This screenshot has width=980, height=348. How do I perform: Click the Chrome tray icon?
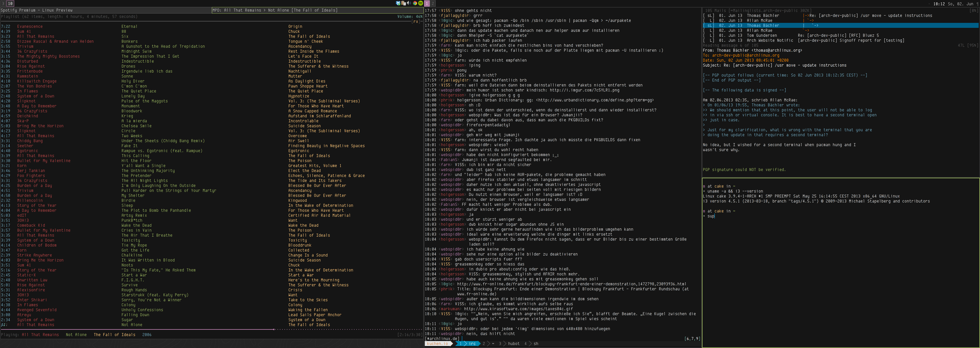pyautogui.click(x=415, y=3)
